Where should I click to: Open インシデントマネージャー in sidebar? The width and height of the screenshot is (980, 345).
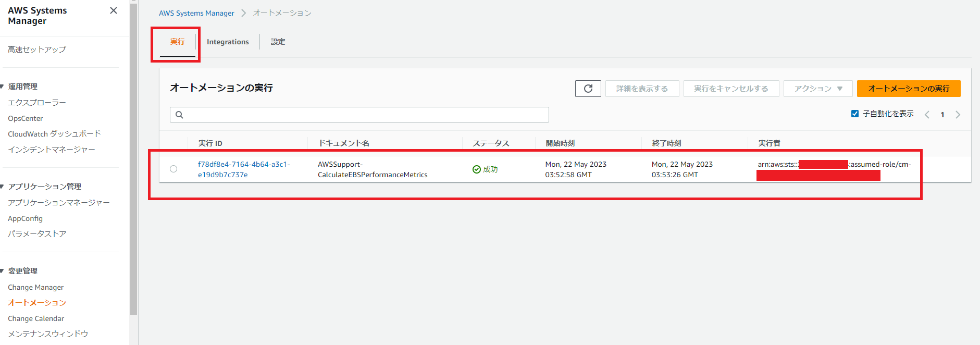click(x=52, y=150)
